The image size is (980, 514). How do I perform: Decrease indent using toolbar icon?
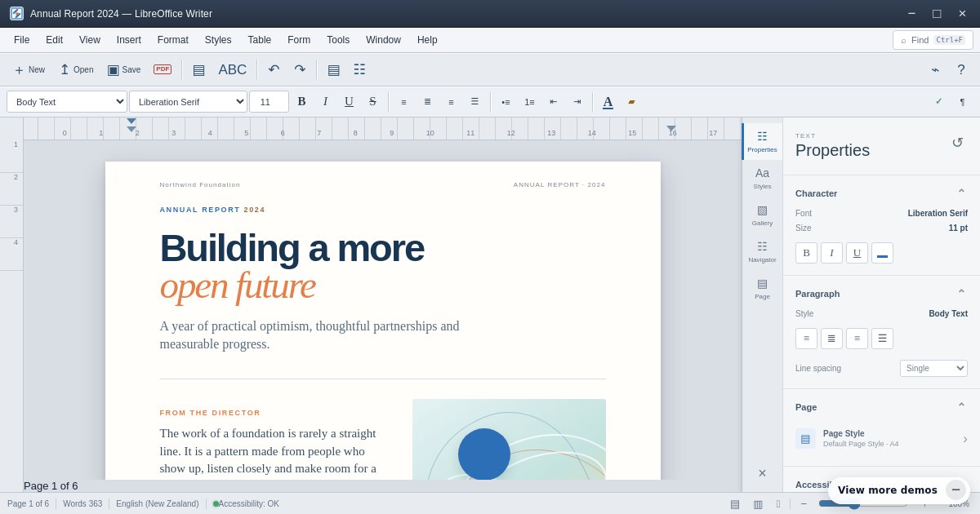coord(553,102)
